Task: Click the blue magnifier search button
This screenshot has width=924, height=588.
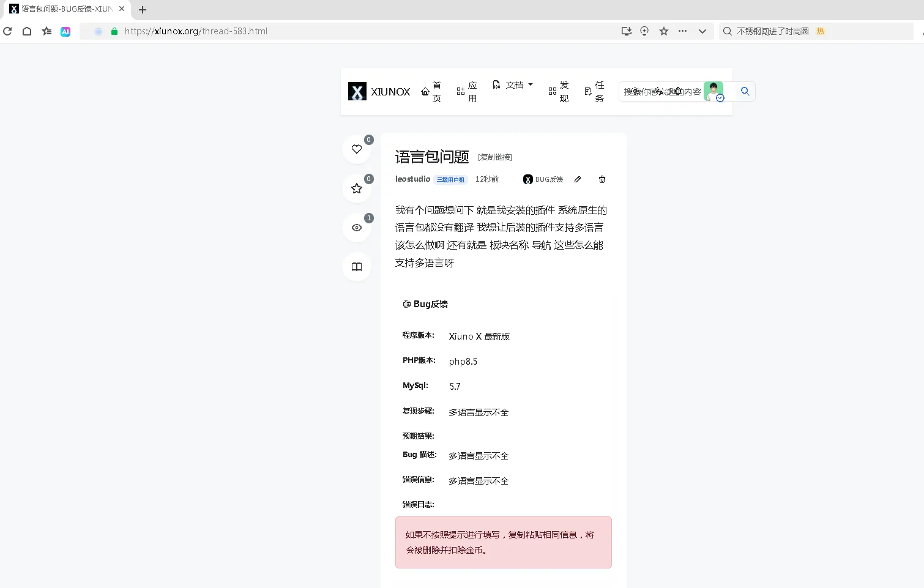Action: pos(745,92)
